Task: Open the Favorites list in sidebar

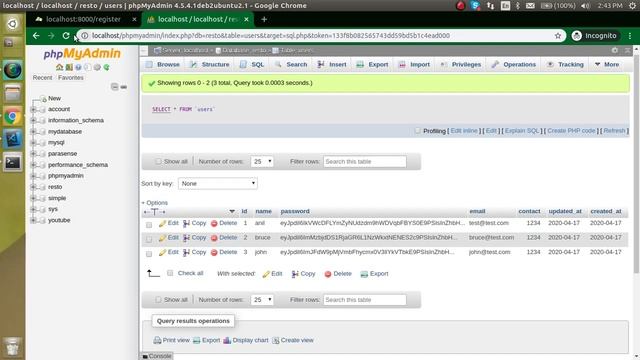Action: pyautogui.click(x=71, y=78)
